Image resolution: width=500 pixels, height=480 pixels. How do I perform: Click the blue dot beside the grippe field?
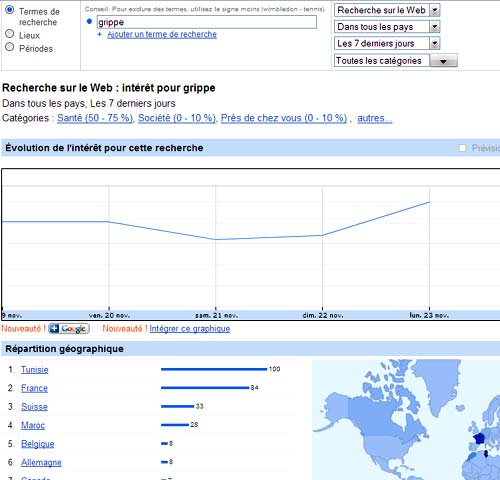pyautogui.click(x=89, y=22)
